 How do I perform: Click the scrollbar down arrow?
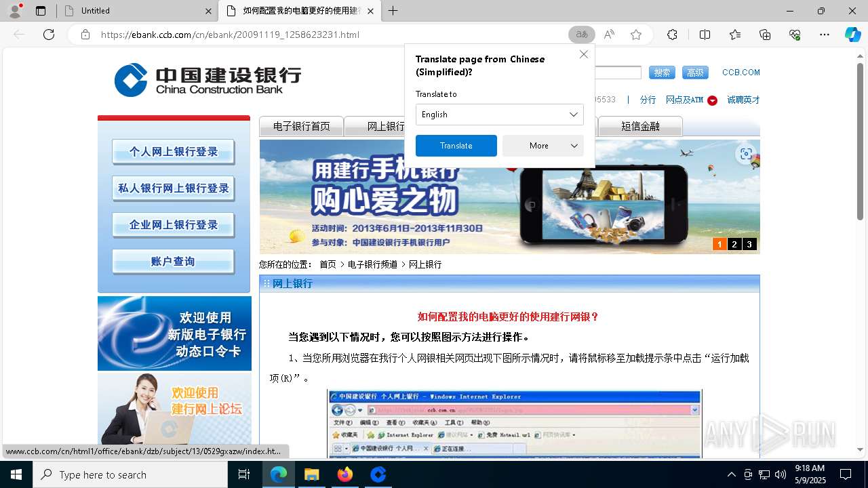[x=860, y=449]
